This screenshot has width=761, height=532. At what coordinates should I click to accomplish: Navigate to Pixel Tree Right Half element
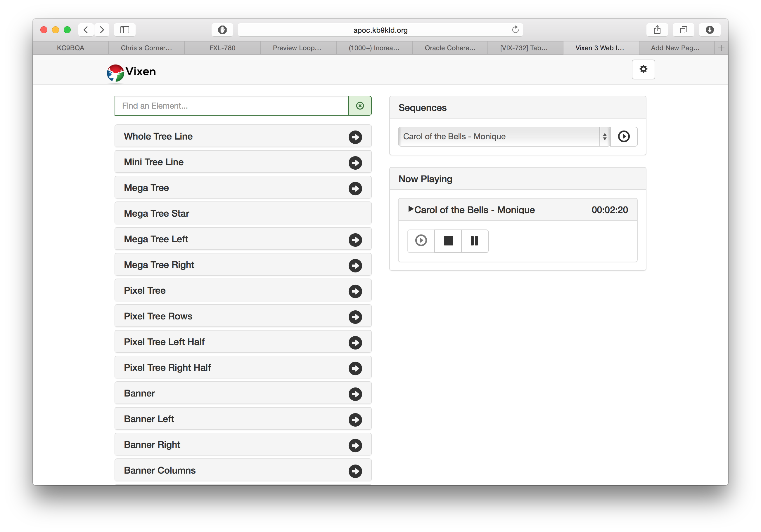pos(242,367)
